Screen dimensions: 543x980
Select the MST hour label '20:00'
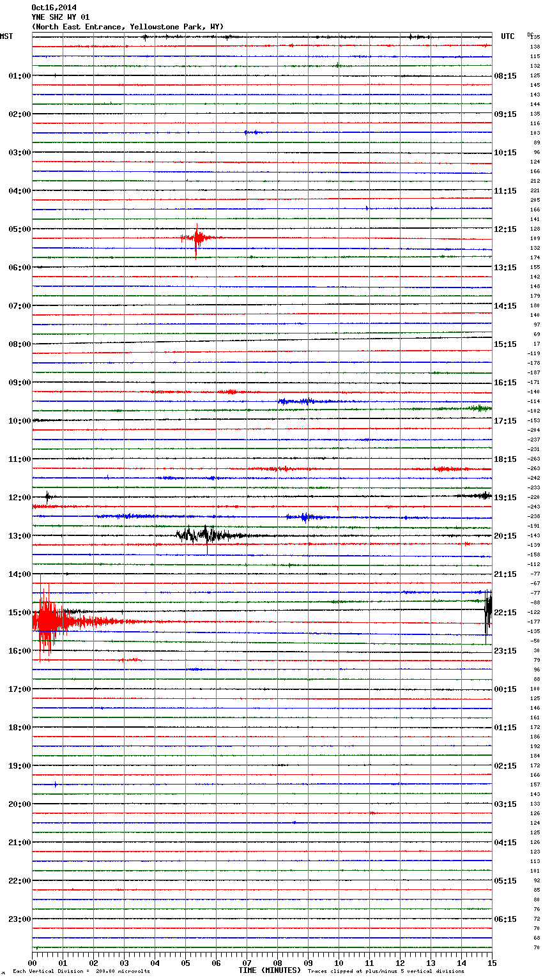19,804
